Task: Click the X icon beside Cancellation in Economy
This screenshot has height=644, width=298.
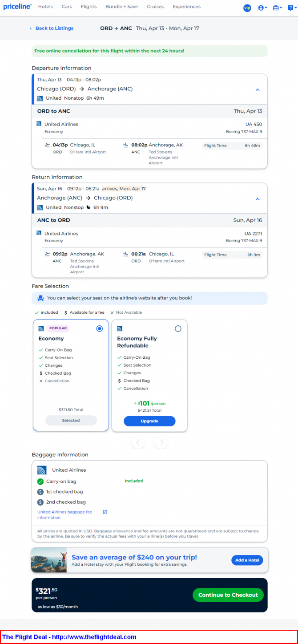Action: (x=41, y=381)
